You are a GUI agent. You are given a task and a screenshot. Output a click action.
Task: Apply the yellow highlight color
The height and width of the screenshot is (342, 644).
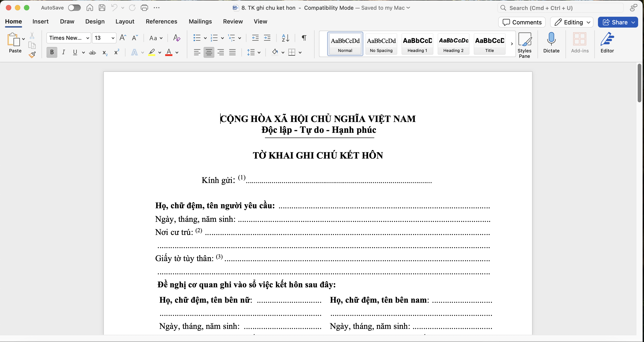pyautogui.click(x=151, y=52)
